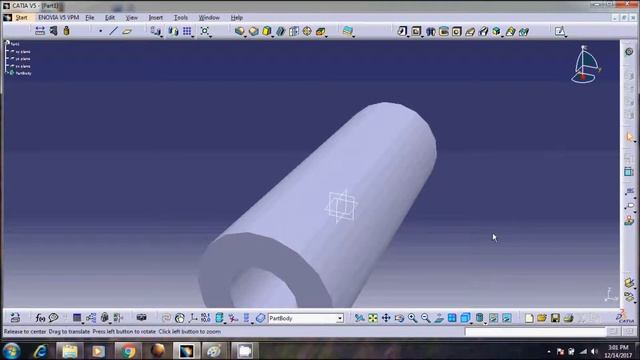Click the Zoom Out magnifier
The width and height of the screenshot is (640, 360).
[x=426, y=318]
